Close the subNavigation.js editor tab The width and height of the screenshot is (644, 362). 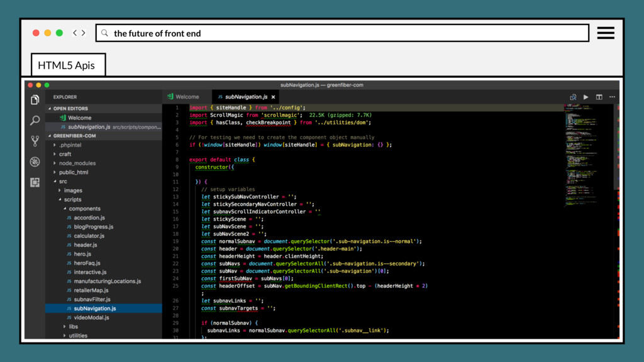[273, 97]
